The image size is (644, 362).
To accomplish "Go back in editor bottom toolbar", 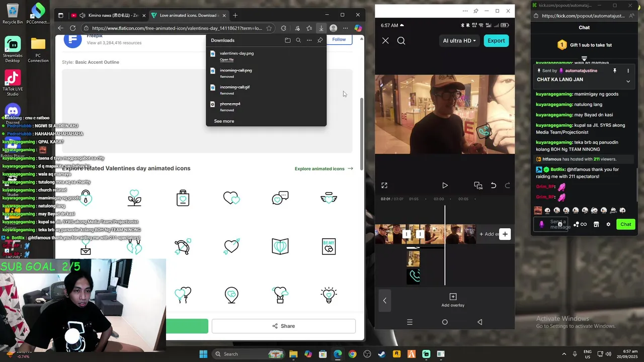I will pyautogui.click(x=385, y=301).
